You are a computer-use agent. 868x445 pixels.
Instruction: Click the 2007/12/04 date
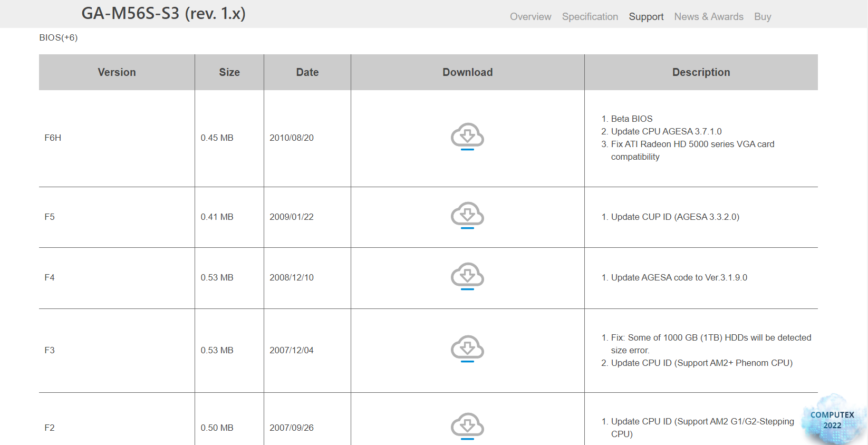(292, 351)
